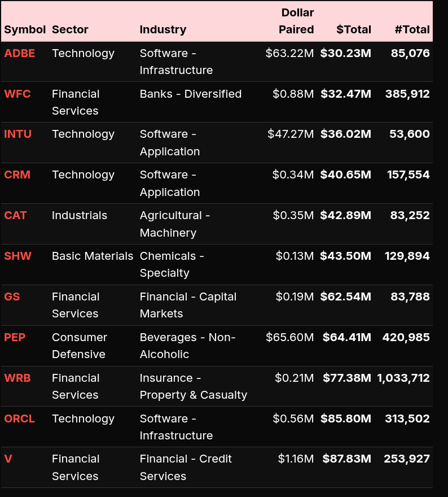Select the WRB share count 1,033,712
The height and width of the screenshot is (497, 448).
403,378
